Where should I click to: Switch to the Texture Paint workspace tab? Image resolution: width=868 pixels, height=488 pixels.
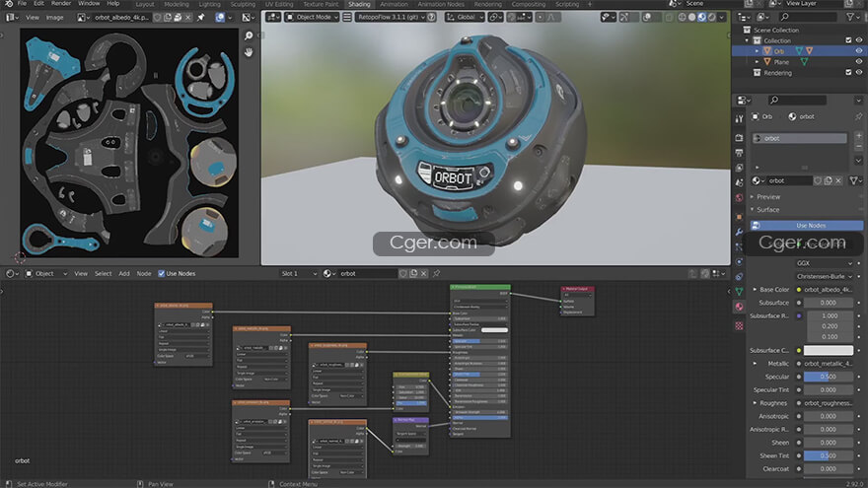tap(321, 4)
